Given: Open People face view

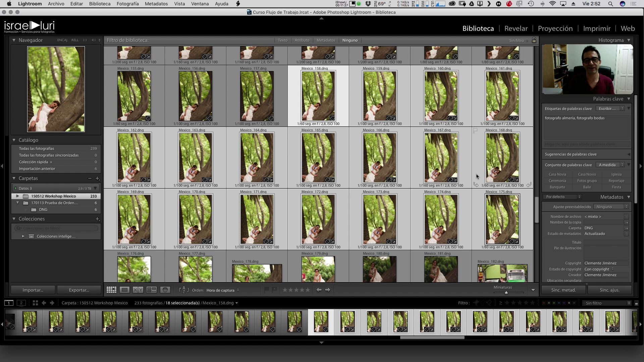Looking at the screenshot, I should (x=165, y=290).
